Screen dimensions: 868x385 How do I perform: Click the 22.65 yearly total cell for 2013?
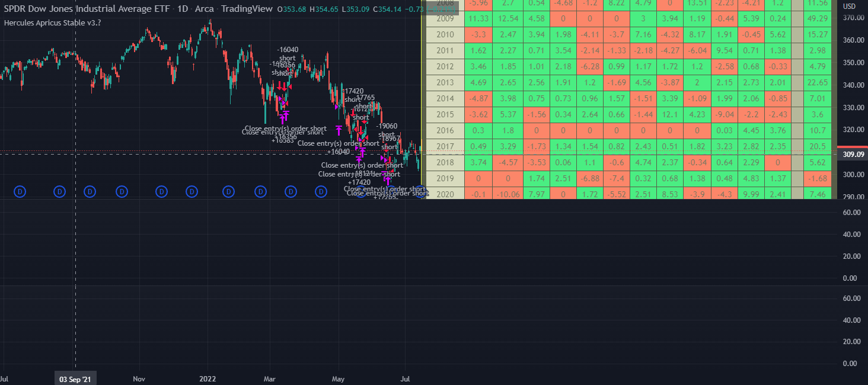817,82
